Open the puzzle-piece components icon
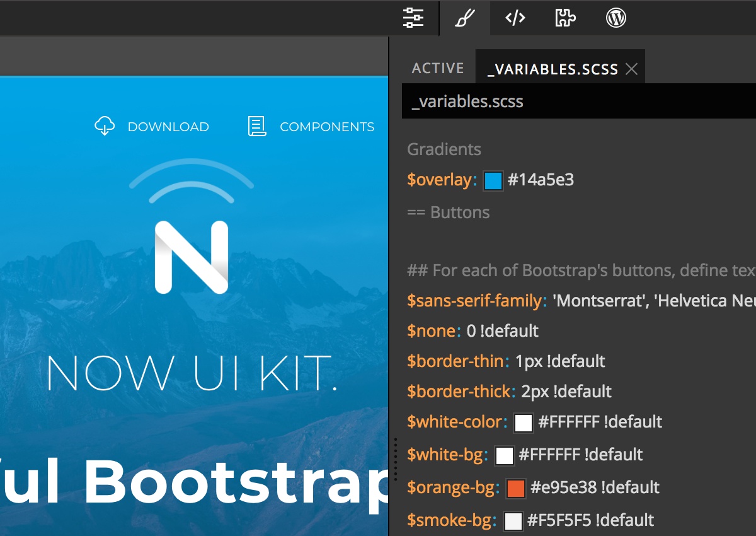Viewport: 756px width, 536px height. point(565,18)
